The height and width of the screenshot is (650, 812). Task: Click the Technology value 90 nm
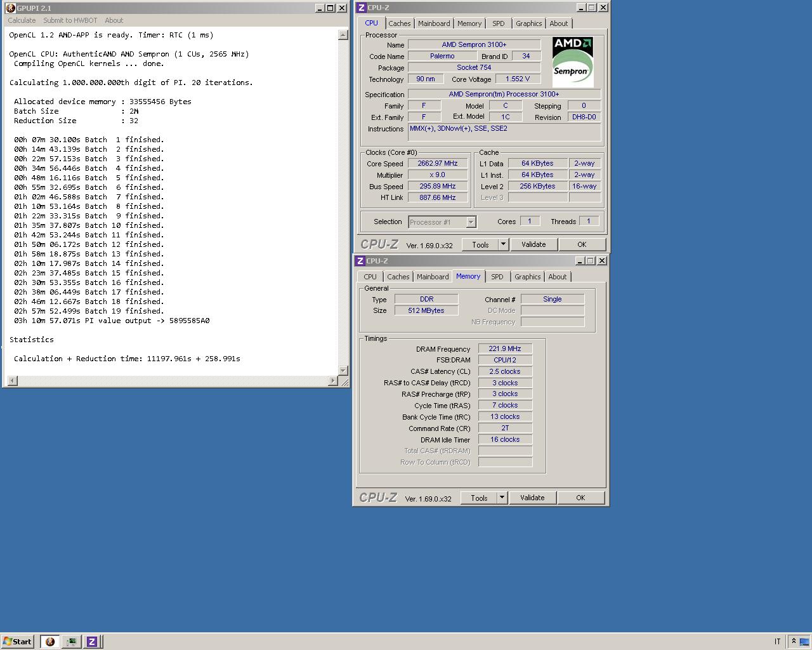(426, 79)
